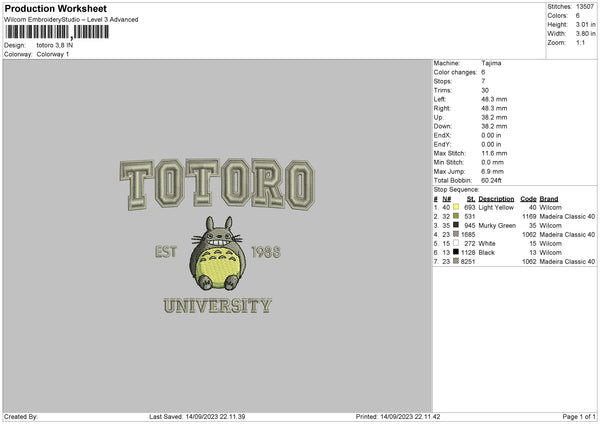Screen dimensions: 600x424
Task: Click stitch count 1685 in row 4
Action: click(468, 235)
